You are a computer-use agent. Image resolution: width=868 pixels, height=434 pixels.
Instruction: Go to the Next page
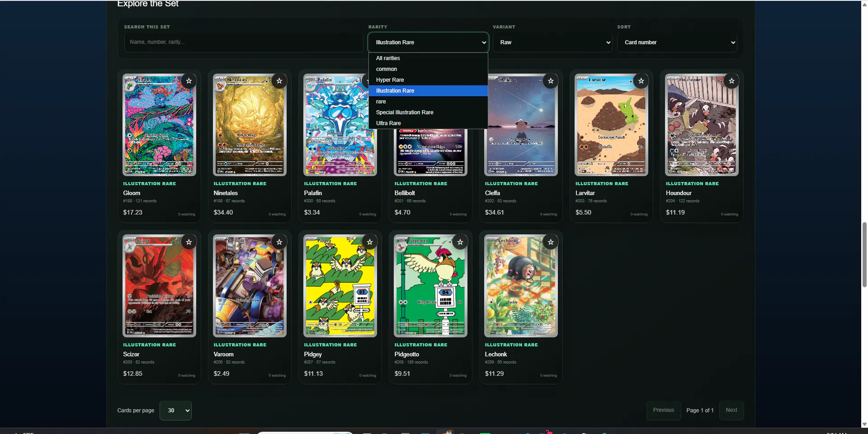pyautogui.click(x=731, y=411)
